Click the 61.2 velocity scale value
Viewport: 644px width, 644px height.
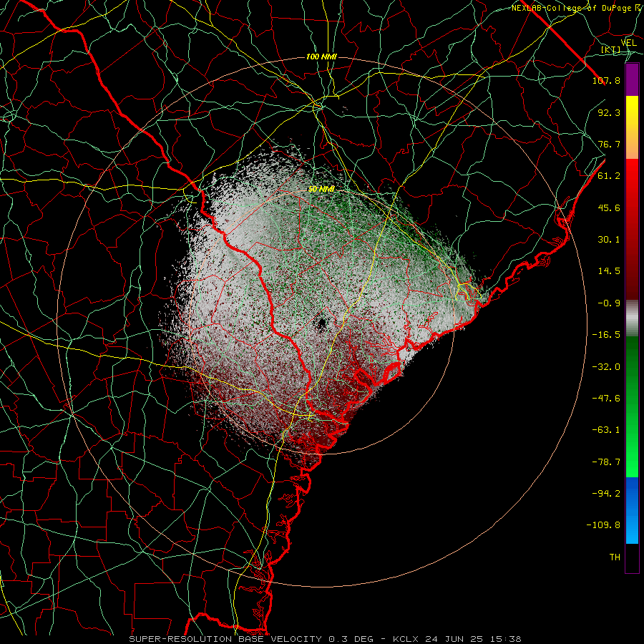[609, 176]
